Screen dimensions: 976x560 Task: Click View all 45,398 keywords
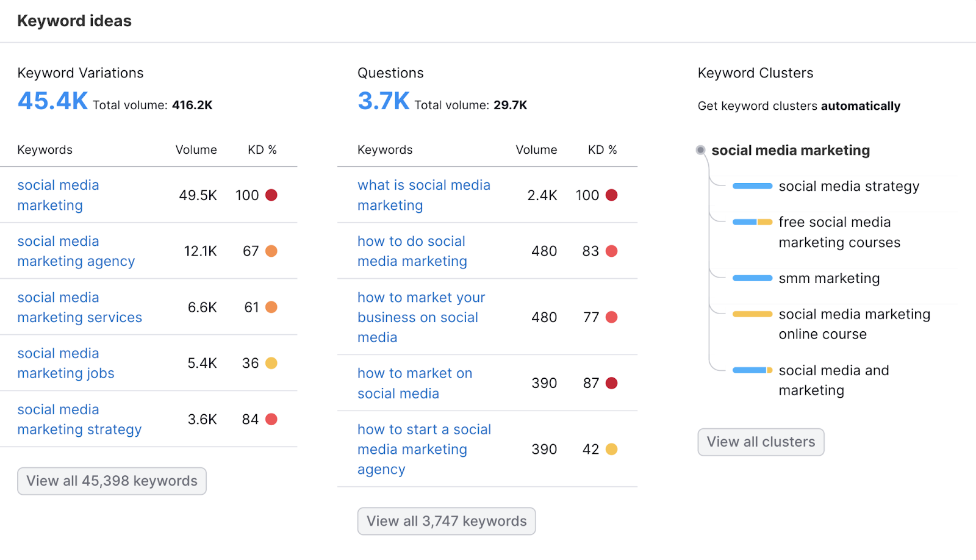coord(111,481)
